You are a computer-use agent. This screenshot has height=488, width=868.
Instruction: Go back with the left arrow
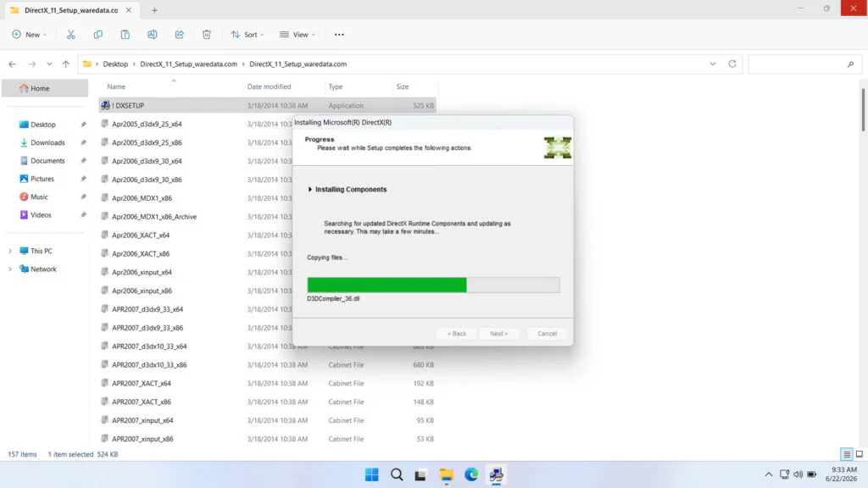12,64
